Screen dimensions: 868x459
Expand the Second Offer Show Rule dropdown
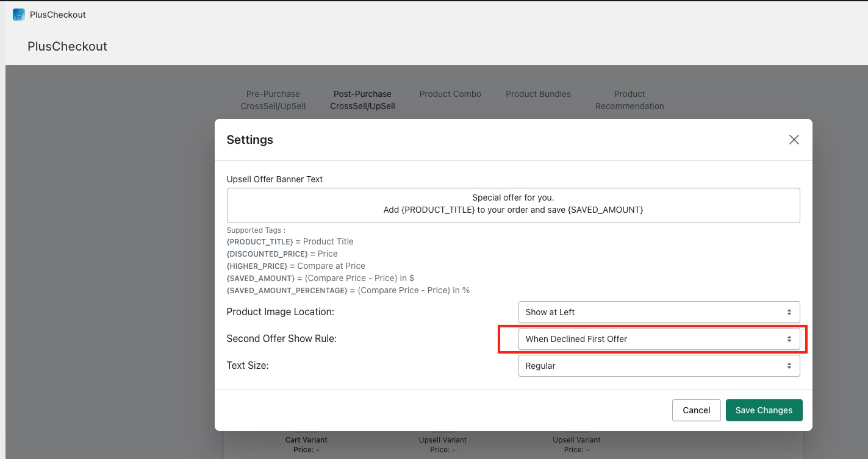658,339
